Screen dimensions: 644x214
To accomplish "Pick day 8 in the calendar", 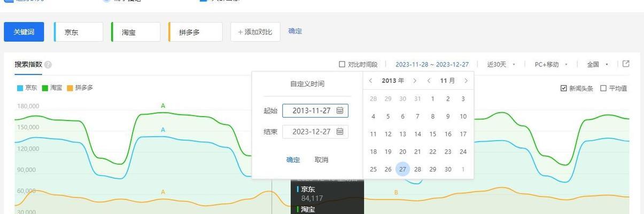I will (432, 116).
